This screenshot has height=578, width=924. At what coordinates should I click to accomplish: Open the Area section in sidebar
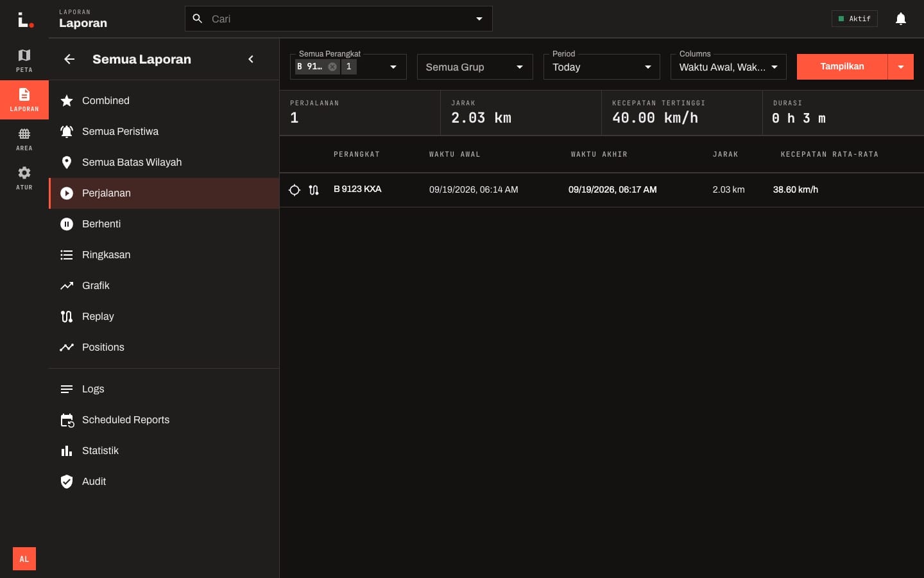[24, 139]
